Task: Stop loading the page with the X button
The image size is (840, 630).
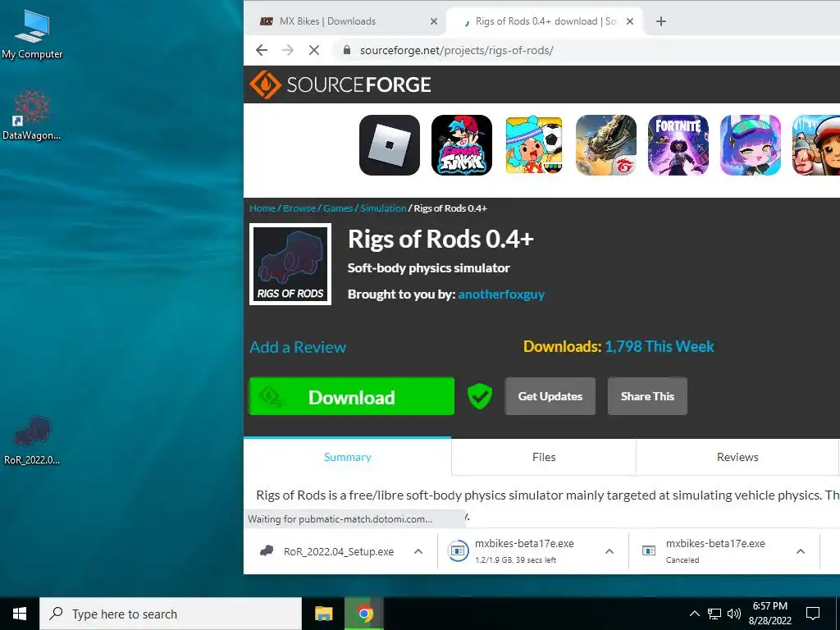Action: click(x=314, y=50)
